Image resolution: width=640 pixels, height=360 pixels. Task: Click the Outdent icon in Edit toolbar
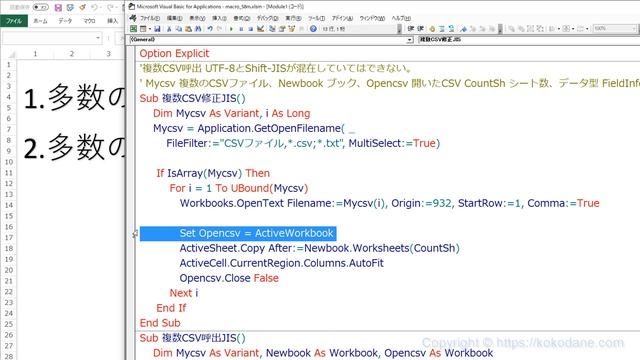click(x=420, y=29)
